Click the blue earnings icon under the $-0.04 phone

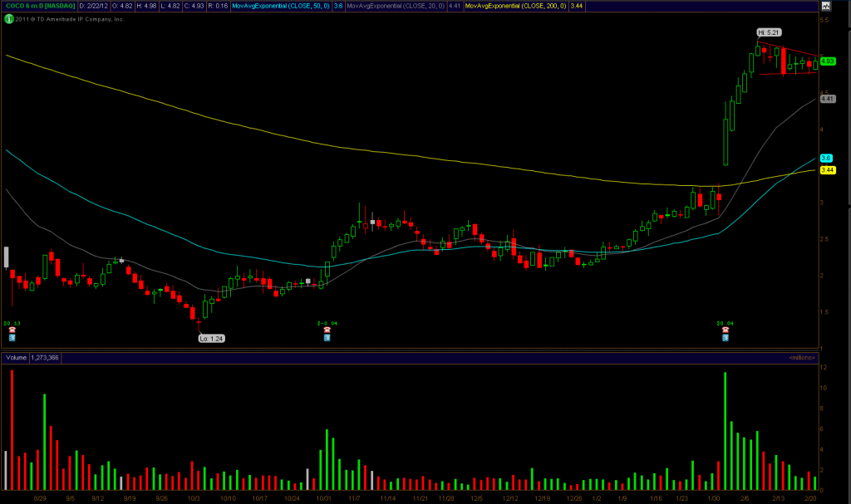click(x=327, y=337)
